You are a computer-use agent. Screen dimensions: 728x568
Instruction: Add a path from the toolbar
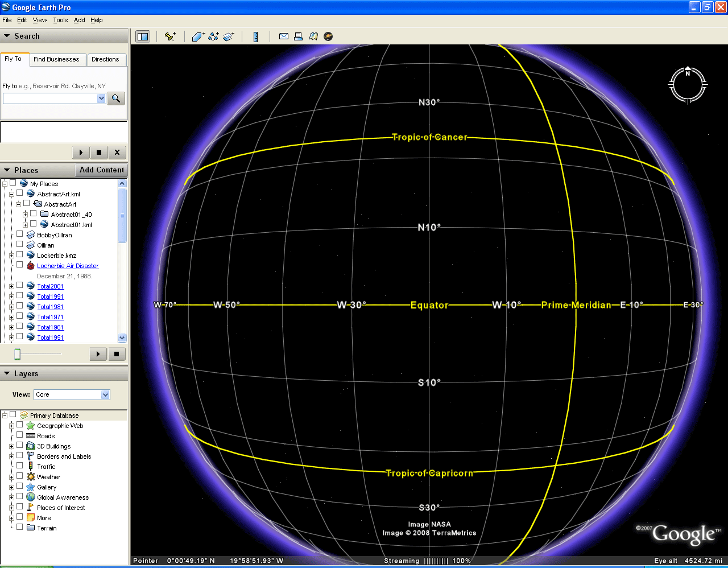click(x=214, y=36)
